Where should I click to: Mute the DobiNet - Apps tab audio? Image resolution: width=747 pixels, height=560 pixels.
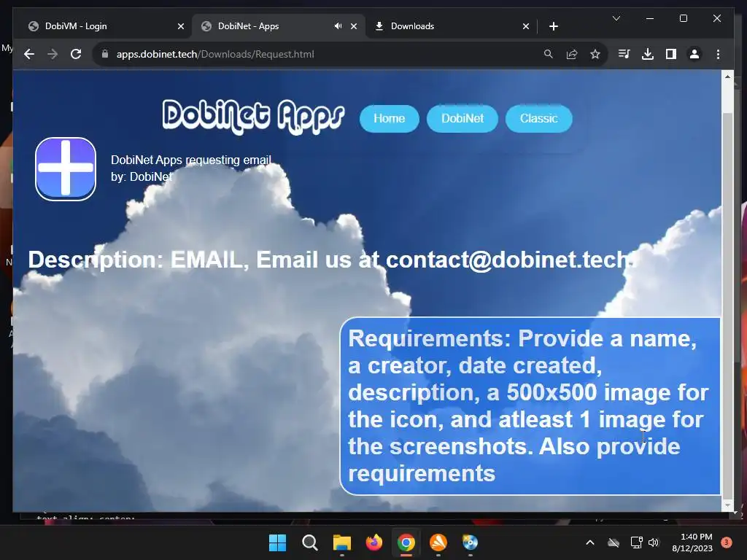[x=338, y=26]
